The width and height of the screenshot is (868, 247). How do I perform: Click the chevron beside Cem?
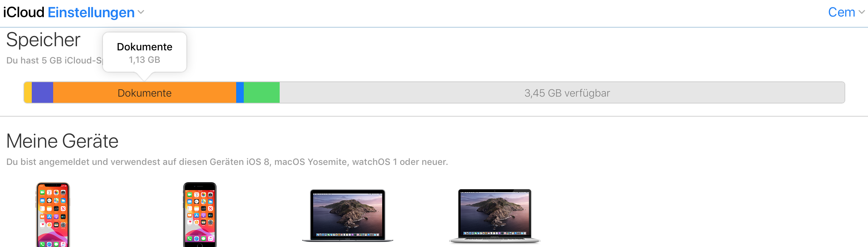(862, 12)
